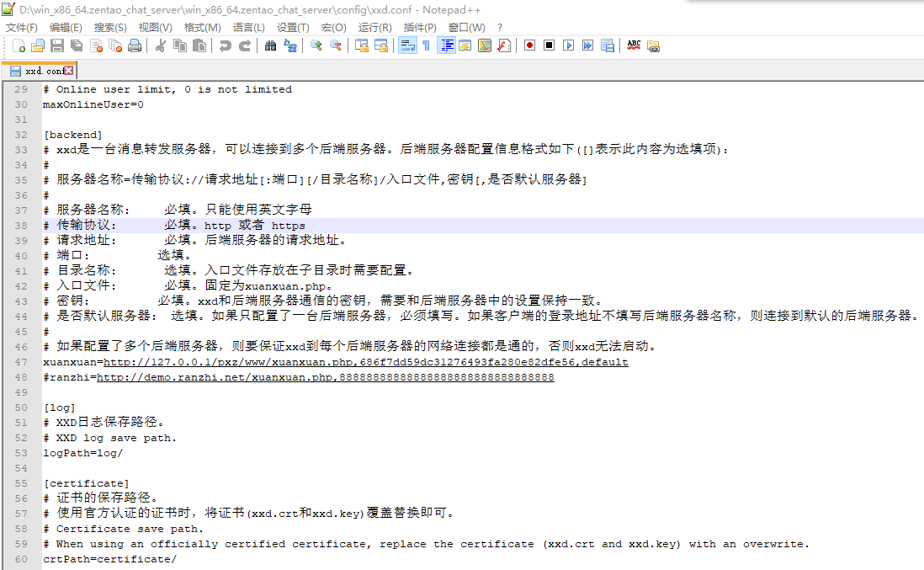Open the 设置(T) menu
Viewport: 924px width, 570px height.
[x=293, y=28]
